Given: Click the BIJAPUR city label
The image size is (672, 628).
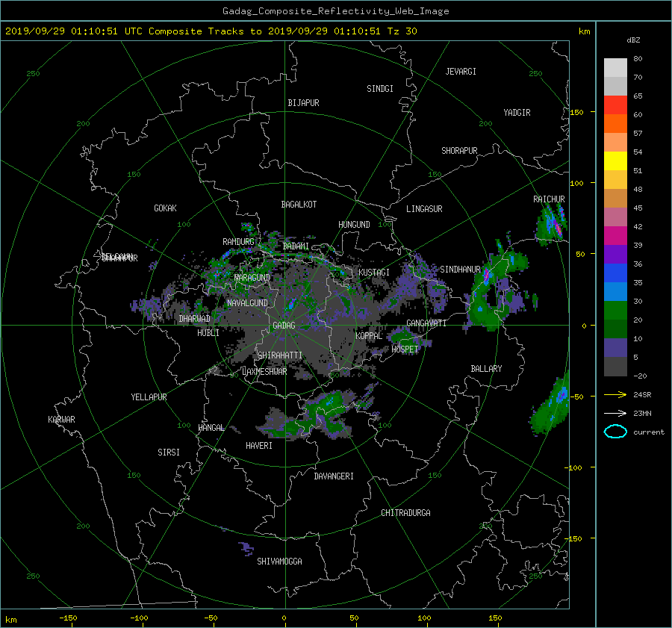Looking at the screenshot, I should tap(303, 103).
